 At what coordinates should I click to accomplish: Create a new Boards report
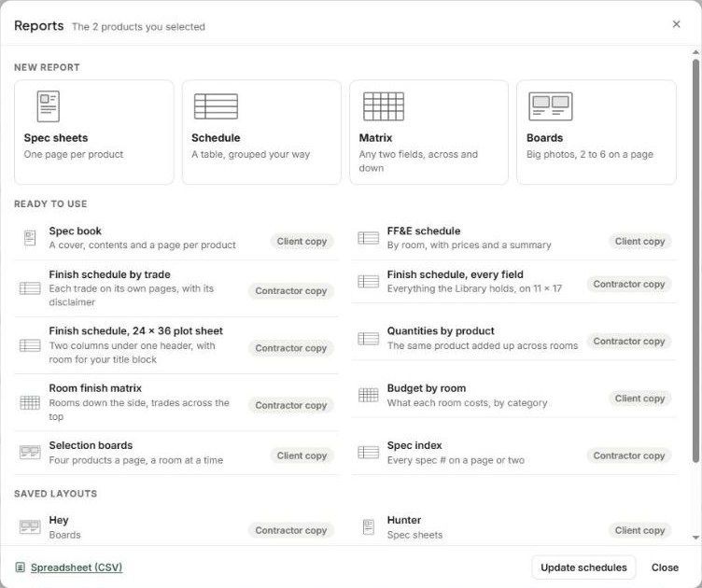pyautogui.click(x=597, y=132)
